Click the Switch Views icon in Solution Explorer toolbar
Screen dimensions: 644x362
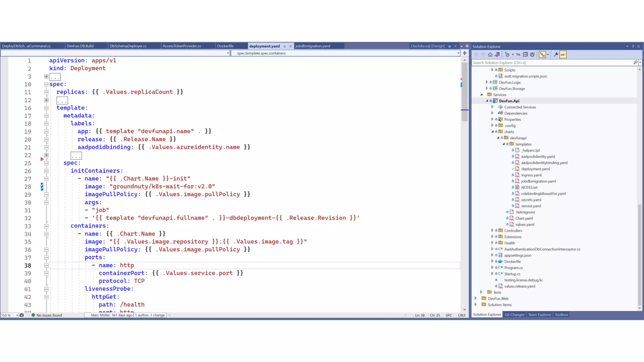pos(497,55)
